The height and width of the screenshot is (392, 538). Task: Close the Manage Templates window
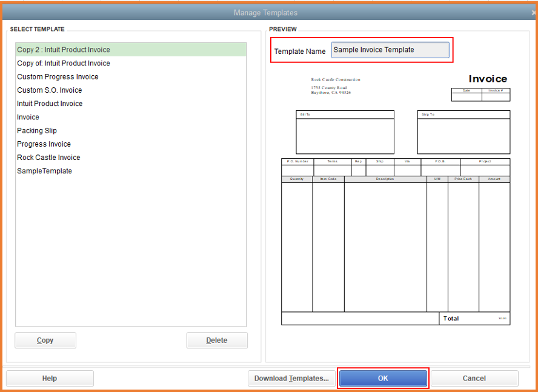(534, 13)
